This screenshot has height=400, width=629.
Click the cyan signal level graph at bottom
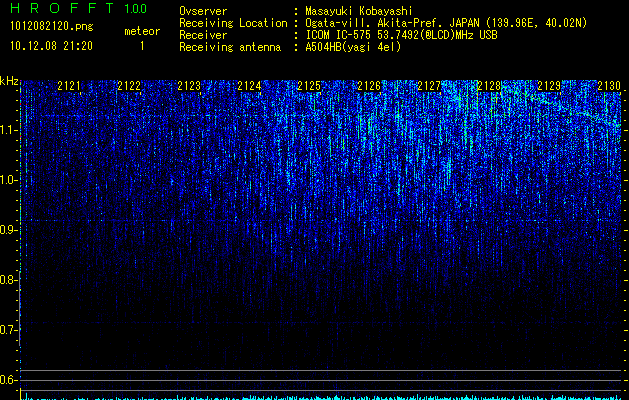(323, 397)
